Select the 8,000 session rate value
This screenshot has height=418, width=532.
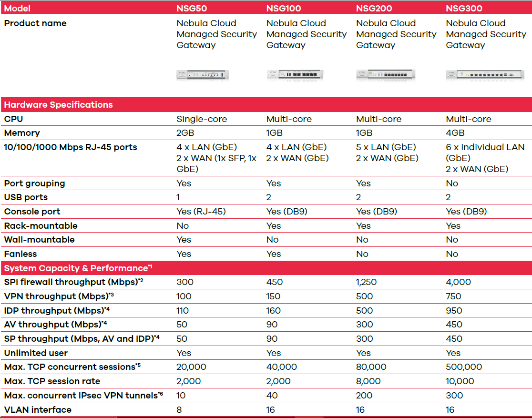[368, 381]
